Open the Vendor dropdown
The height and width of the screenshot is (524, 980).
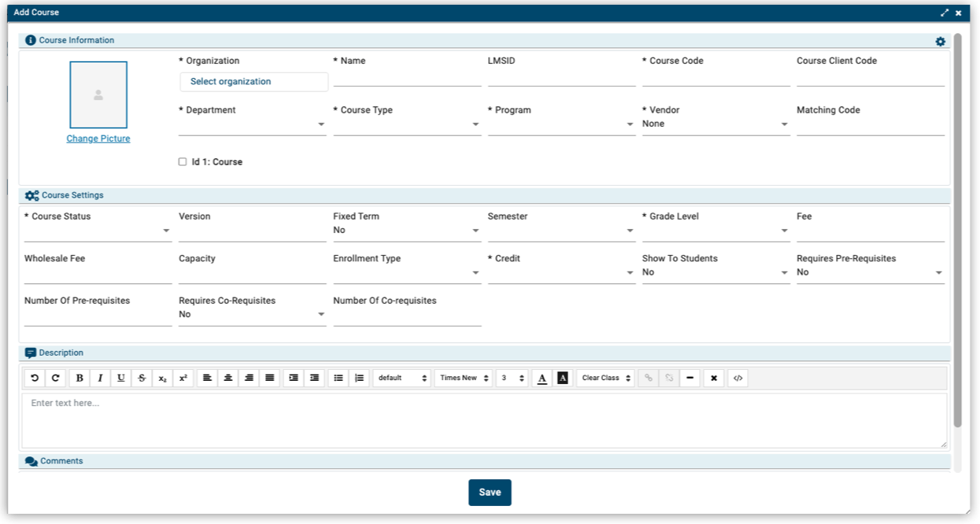pyautogui.click(x=783, y=124)
